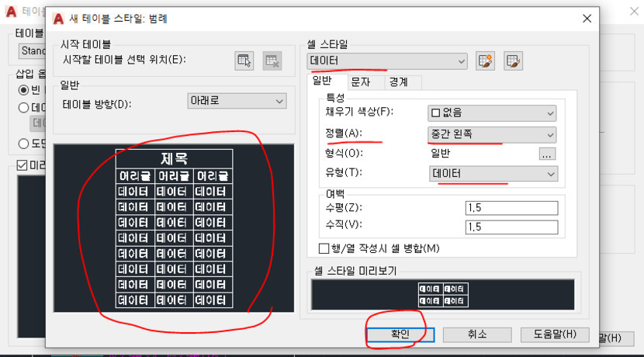Viewport: 644px width, 357px height.
Task: Open the create new cell style icon
Action: tap(486, 60)
